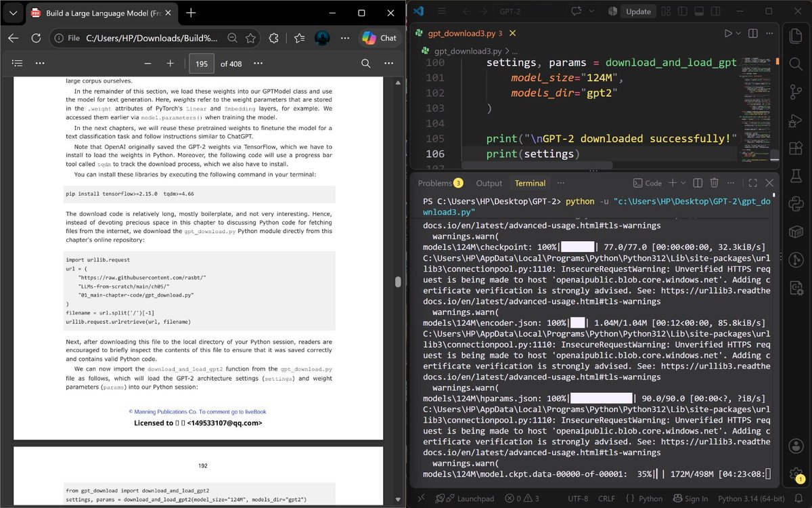Open more PDF toolbar options after page count
Image resolution: width=812 pixels, height=508 pixels.
(256, 63)
